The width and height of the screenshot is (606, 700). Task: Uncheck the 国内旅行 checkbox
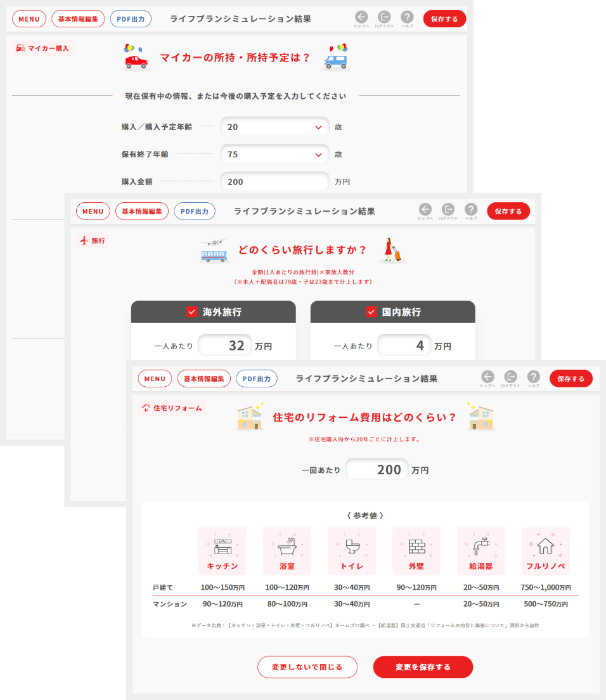coord(371,312)
